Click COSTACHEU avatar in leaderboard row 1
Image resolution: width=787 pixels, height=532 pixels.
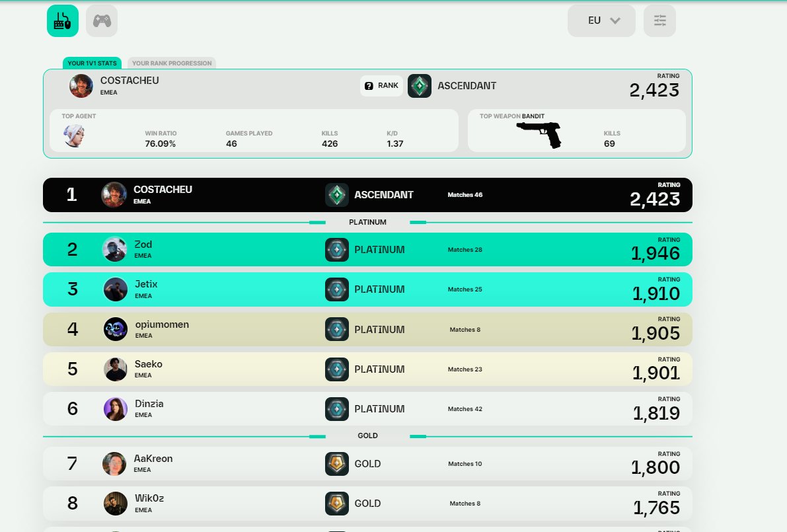(114, 195)
